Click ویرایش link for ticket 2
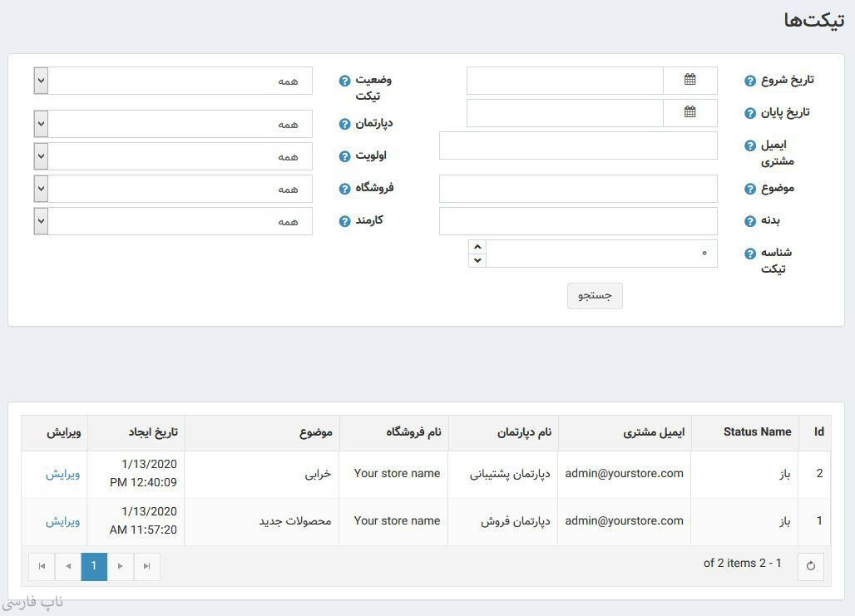The width and height of the screenshot is (855, 616). tap(62, 474)
